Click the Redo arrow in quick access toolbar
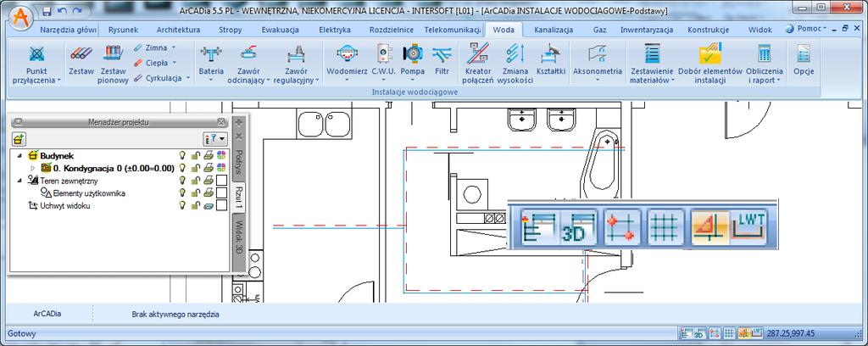Viewport: 868px width, 346px height. [77, 11]
